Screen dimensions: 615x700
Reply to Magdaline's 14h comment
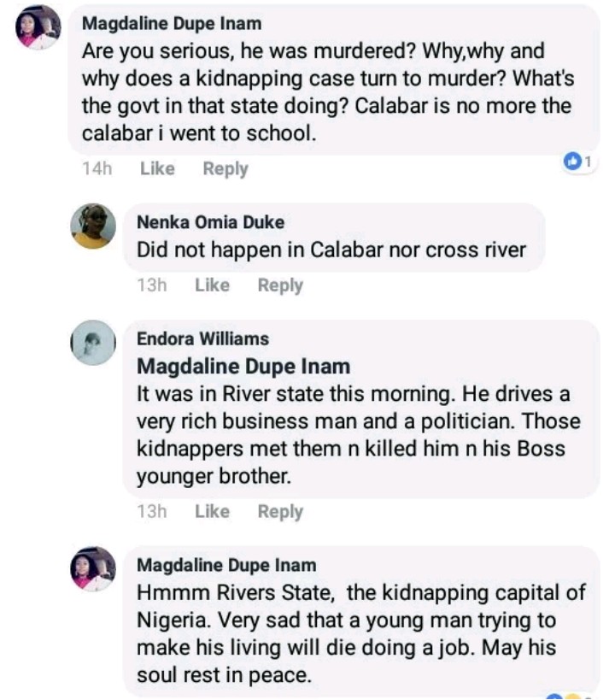pos(225,168)
